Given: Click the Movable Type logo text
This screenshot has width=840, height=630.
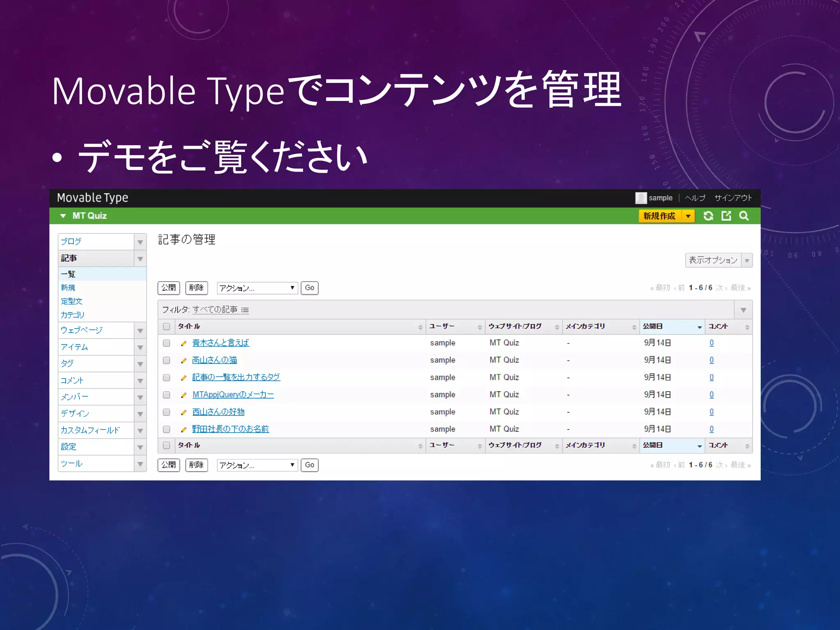Looking at the screenshot, I should point(93,198).
